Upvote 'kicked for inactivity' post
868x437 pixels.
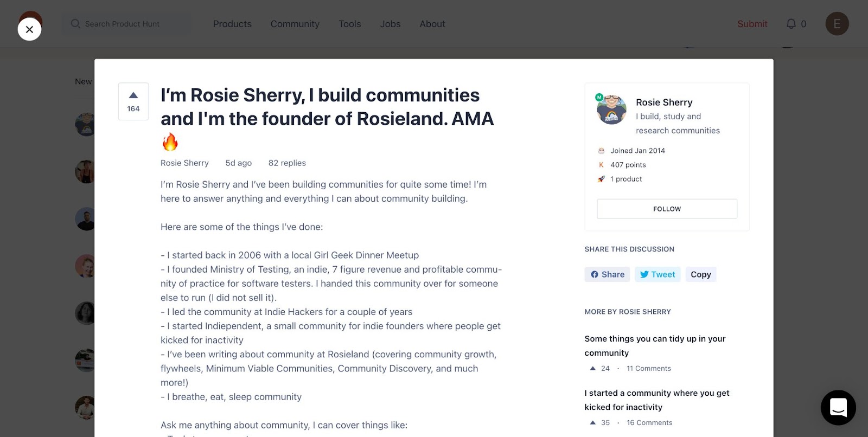click(x=592, y=422)
